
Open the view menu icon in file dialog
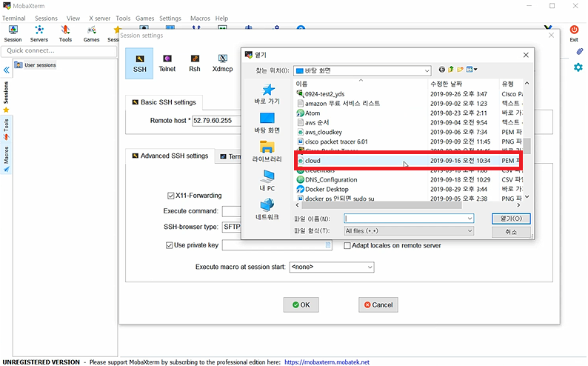pyautogui.click(x=472, y=70)
